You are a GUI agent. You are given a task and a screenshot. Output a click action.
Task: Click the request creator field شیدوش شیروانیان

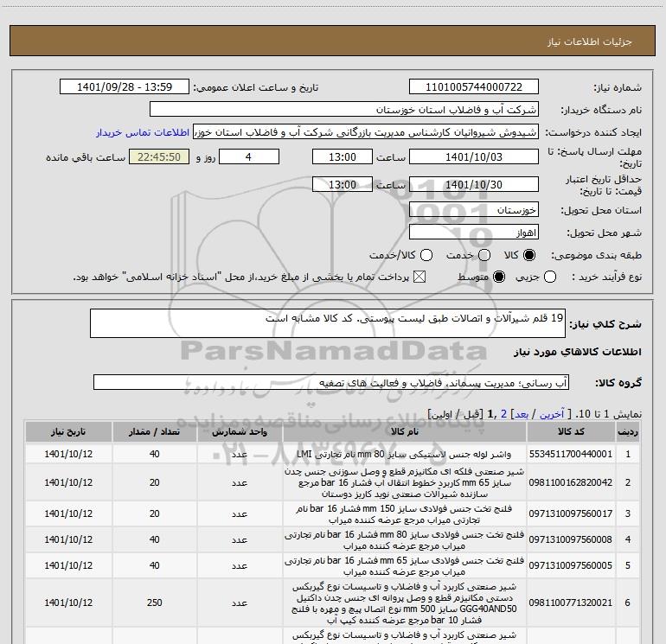pos(366,131)
